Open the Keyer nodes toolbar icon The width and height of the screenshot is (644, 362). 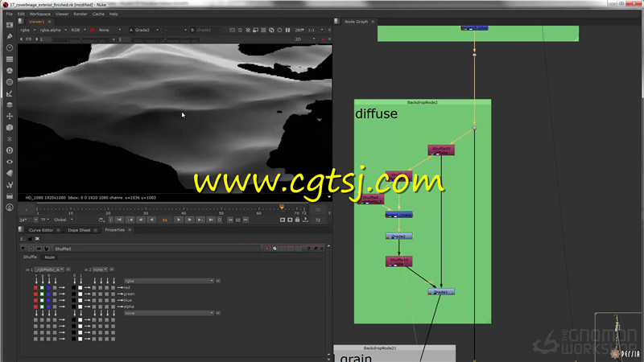(10, 93)
